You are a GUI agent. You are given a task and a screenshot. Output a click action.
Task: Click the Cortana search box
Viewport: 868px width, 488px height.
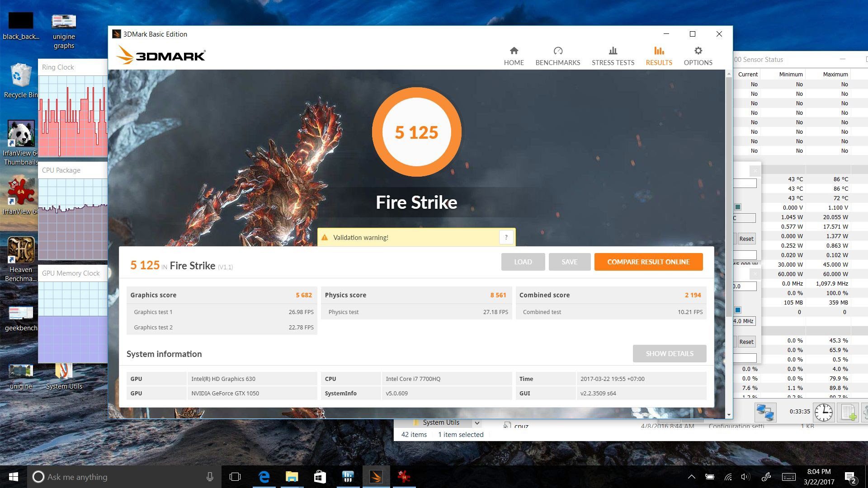coord(124,477)
